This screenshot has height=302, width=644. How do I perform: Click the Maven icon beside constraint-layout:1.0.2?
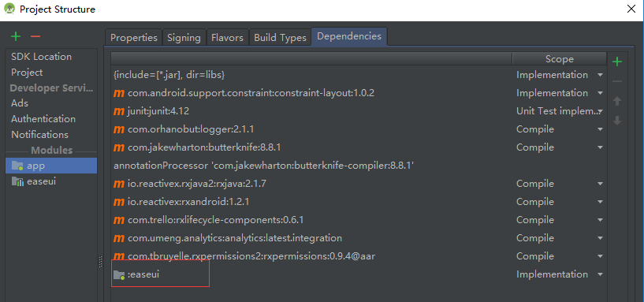coord(119,93)
